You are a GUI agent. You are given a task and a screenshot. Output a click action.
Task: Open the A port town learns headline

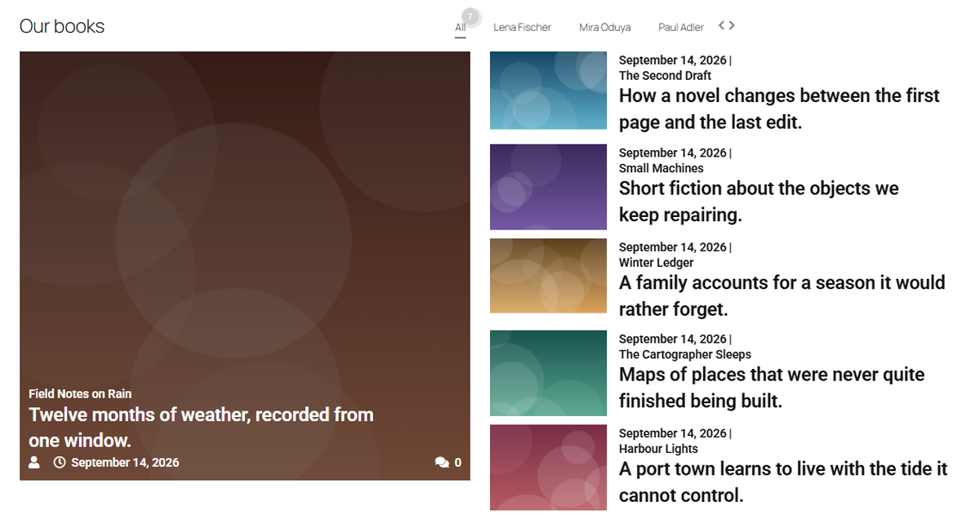point(783,482)
